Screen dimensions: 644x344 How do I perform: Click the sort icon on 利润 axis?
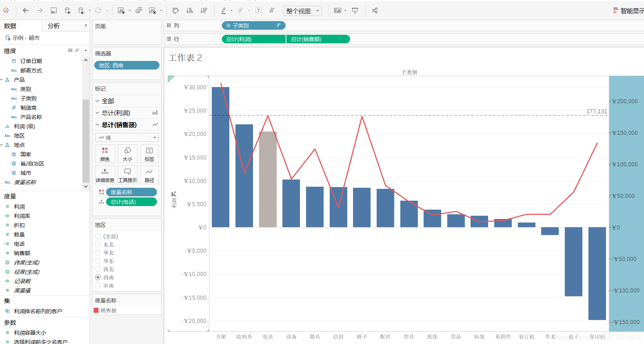pos(174,194)
